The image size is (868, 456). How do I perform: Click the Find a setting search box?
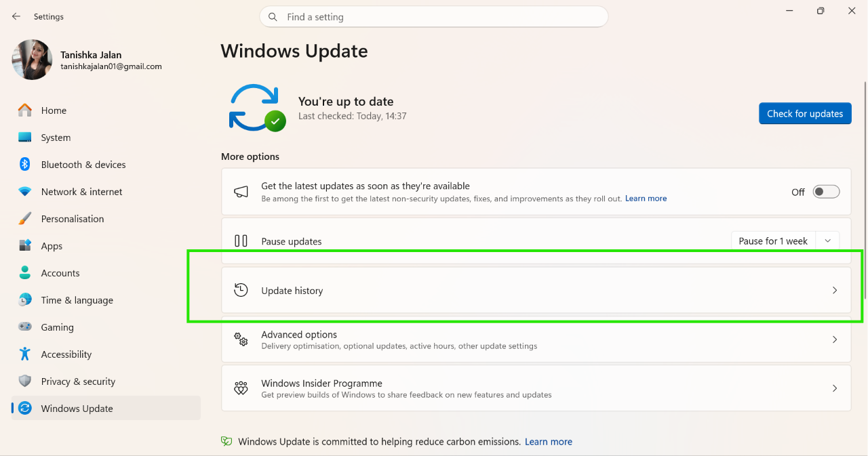pyautogui.click(x=434, y=17)
